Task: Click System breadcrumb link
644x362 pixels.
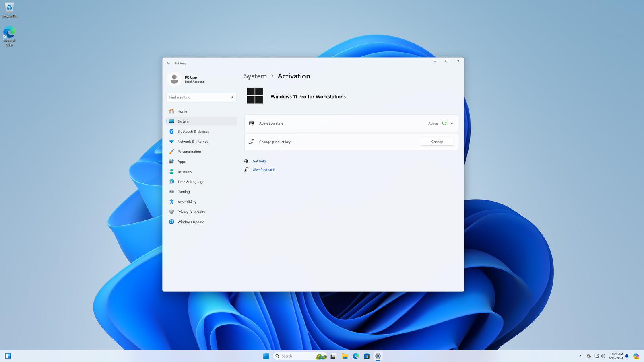Action: click(255, 76)
